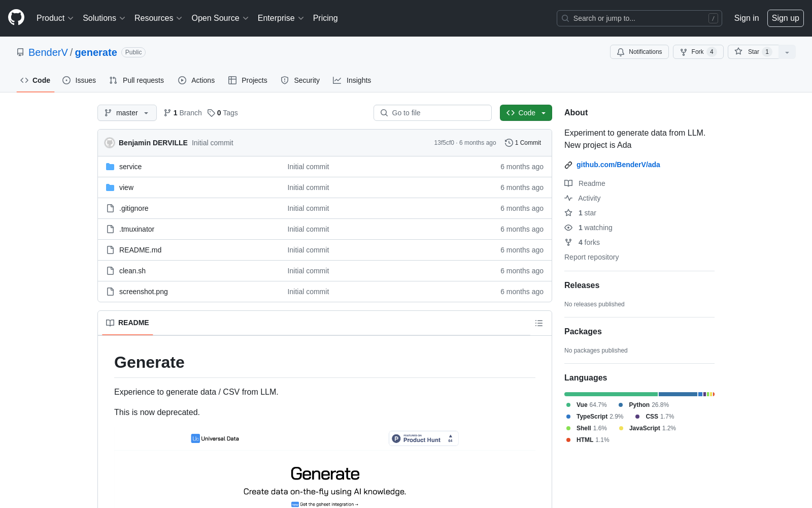Click the Fork button

tap(698, 52)
